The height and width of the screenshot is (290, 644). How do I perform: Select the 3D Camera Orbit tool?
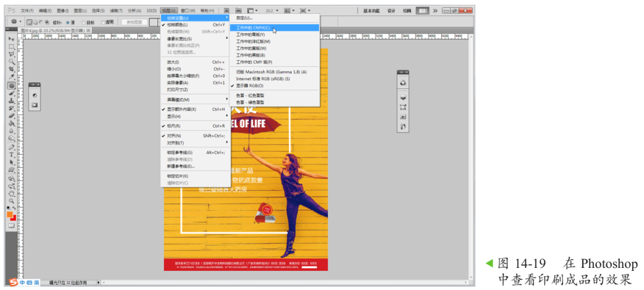(x=11, y=186)
